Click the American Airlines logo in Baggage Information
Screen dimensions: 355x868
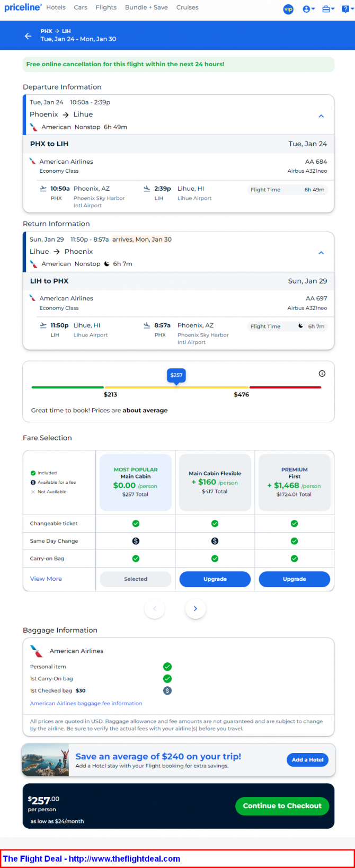[37, 651]
